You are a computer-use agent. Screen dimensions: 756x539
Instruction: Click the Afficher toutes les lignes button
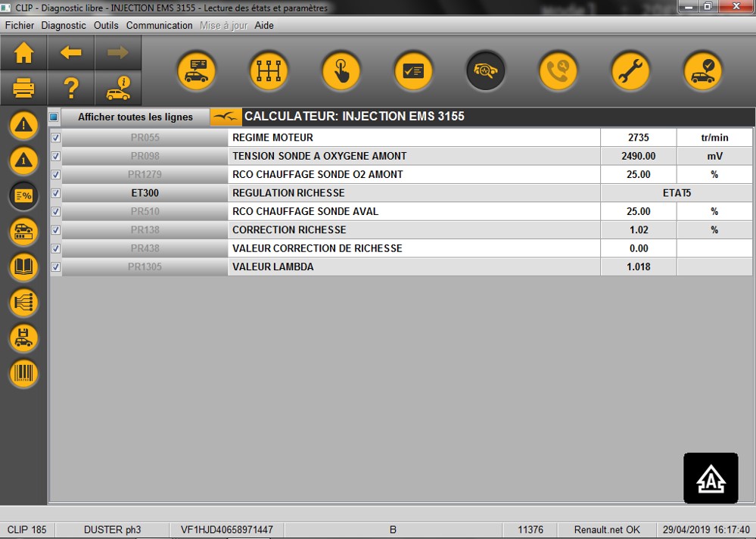(135, 117)
